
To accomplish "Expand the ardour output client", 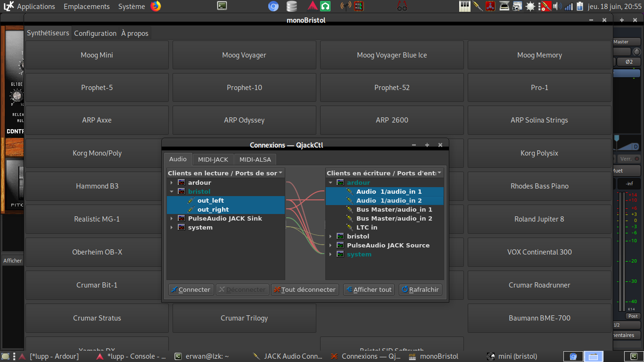I will (172, 183).
